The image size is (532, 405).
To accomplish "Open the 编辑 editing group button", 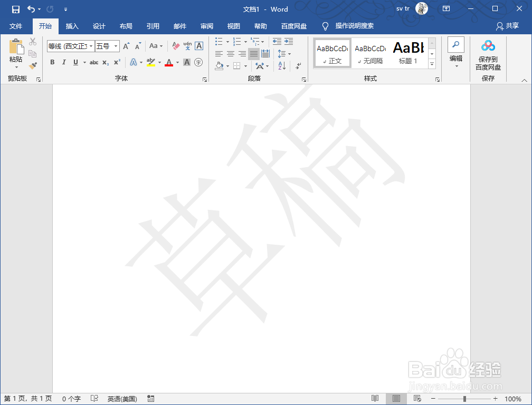I will [455, 53].
